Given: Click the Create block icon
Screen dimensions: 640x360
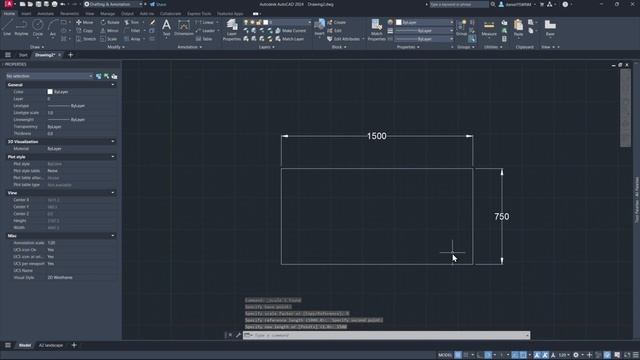Looking at the screenshot, I should tap(337, 22).
